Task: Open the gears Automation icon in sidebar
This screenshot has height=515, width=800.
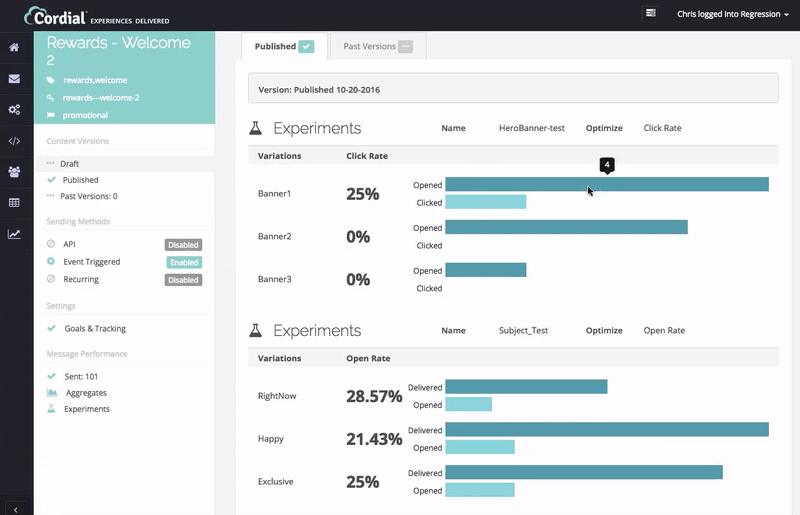Action: pyautogui.click(x=14, y=109)
